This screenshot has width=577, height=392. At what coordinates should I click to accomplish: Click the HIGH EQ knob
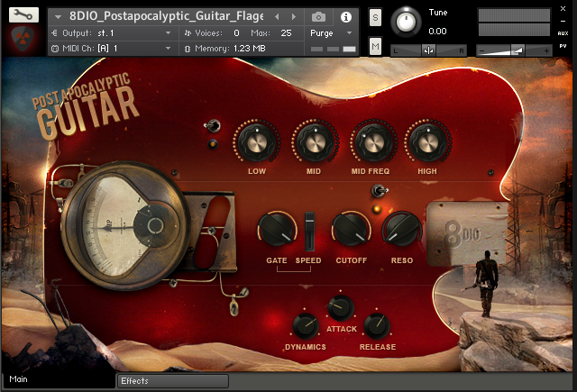pyautogui.click(x=427, y=141)
